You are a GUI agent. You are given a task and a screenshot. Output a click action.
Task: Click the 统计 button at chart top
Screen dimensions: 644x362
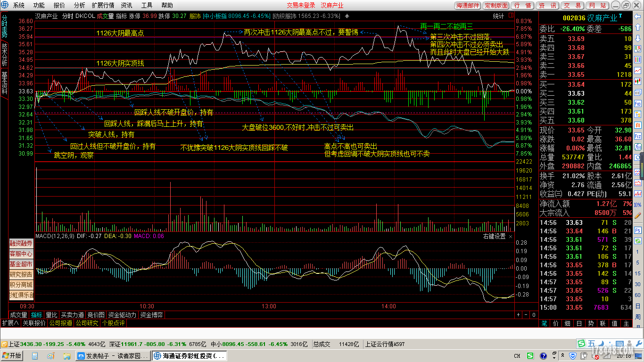(x=498, y=16)
